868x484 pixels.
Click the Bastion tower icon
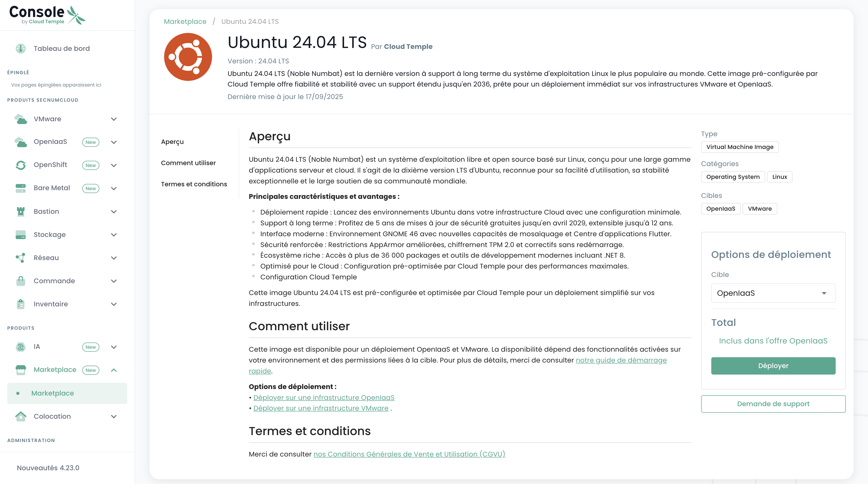(x=20, y=212)
